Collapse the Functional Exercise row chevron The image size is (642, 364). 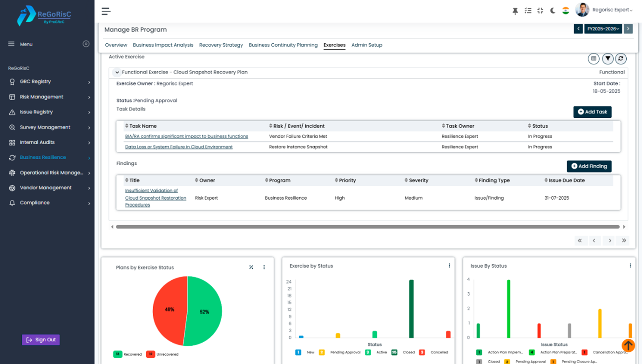[x=117, y=73]
